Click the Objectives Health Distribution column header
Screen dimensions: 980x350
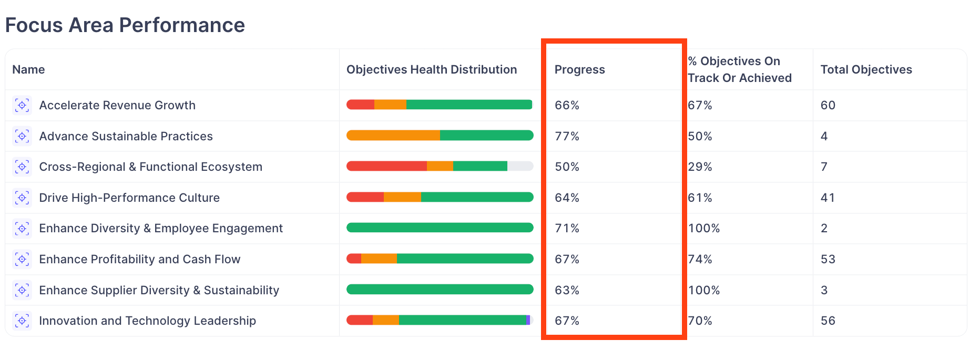431,69
